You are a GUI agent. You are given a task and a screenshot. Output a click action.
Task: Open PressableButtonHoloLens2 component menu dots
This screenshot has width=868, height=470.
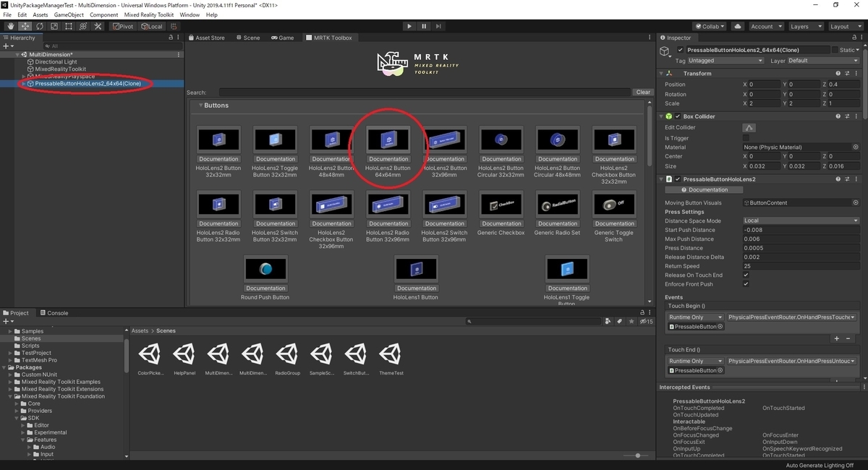[856, 179]
